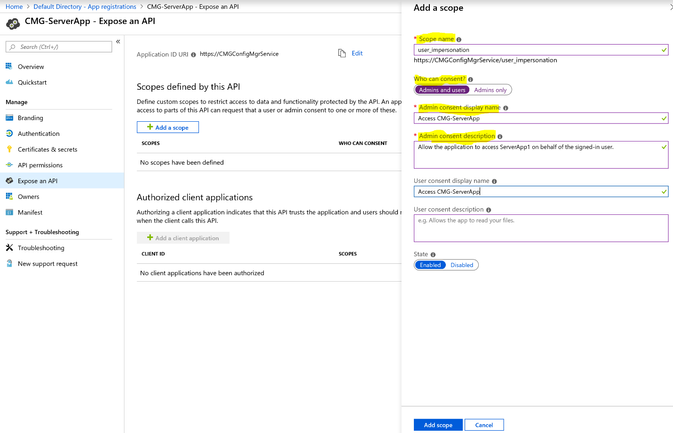Click the Manifest icon
Viewport: 673px width, 433px height.
pyautogui.click(x=9, y=212)
